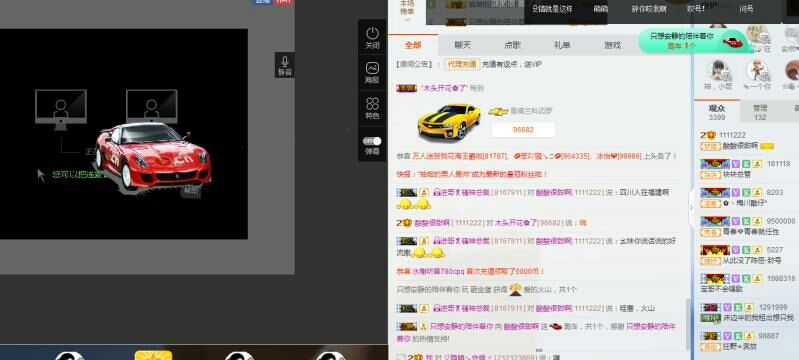The image size is (799, 360).
Task: Click the purple V badge in 5227 row
Action: click(736, 250)
